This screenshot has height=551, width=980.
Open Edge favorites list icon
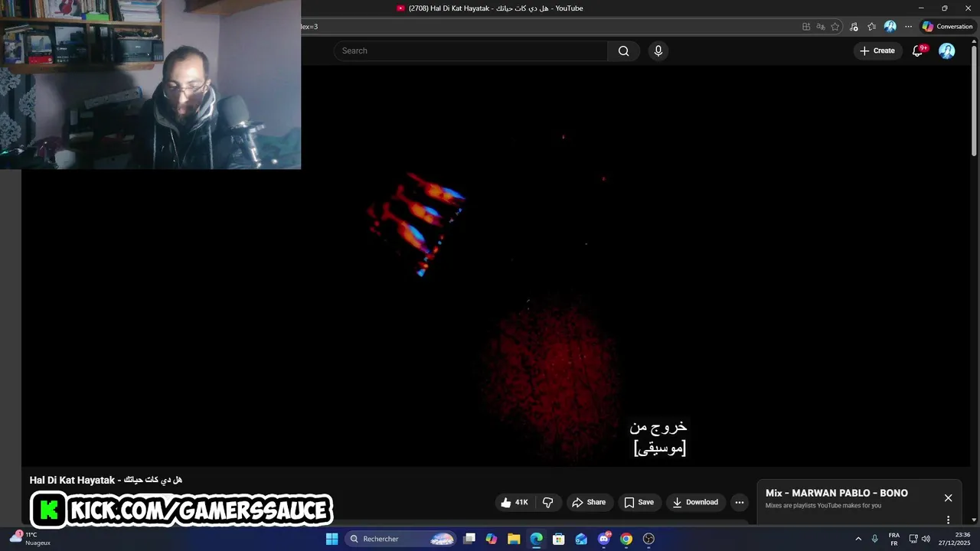(871, 26)
